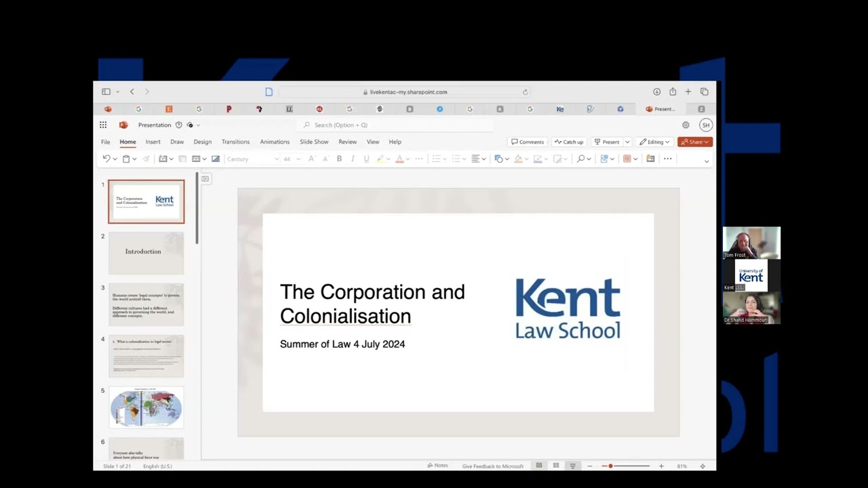
Task: Switch to Slide Sorter view
Action: (556, 466)
